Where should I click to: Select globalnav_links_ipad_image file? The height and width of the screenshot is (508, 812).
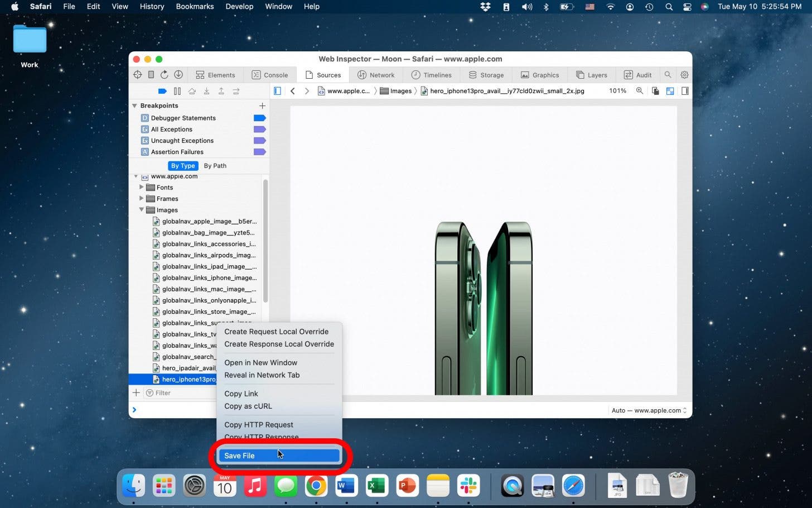click(x=204, y=266)
